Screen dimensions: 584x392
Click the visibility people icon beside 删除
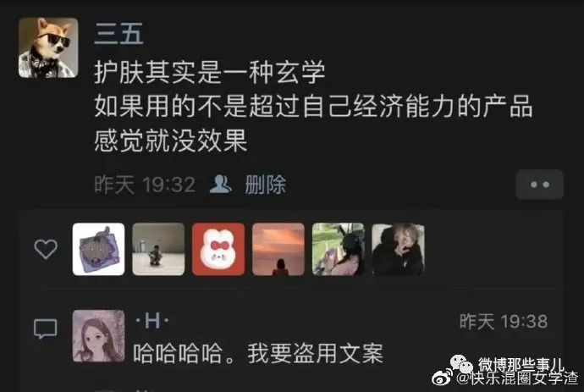(221, 184)
